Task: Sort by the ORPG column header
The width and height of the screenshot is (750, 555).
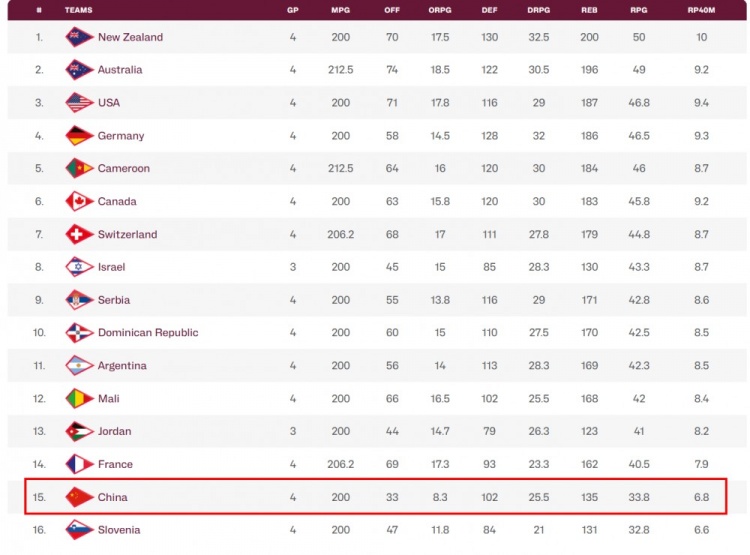Action: pos(439,9)
